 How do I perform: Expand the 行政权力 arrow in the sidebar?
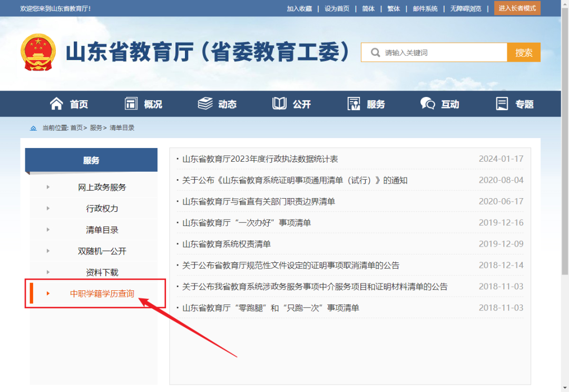(48, 208)
